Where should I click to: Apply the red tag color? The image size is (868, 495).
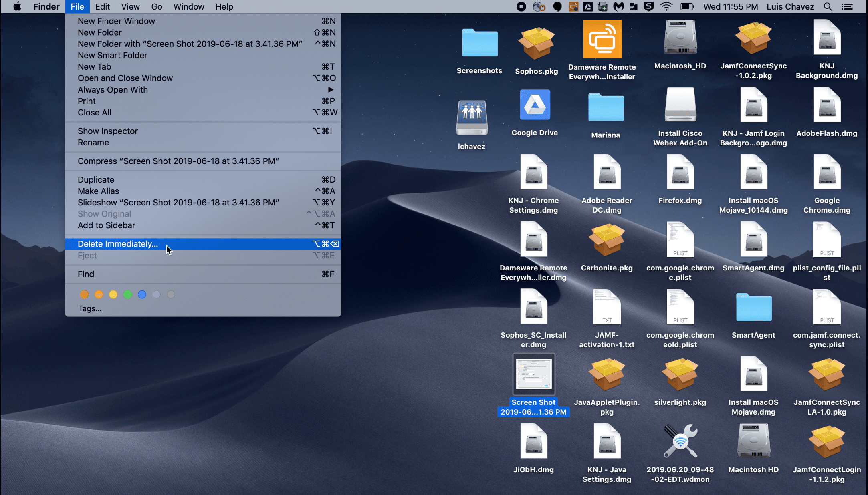pyautogui.click(x=84, y=294)
